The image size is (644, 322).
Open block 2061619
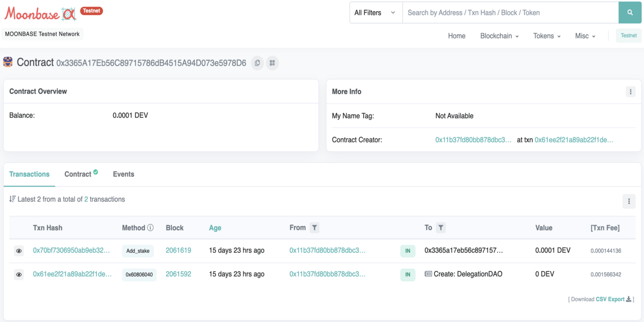[x=179, y=250]
